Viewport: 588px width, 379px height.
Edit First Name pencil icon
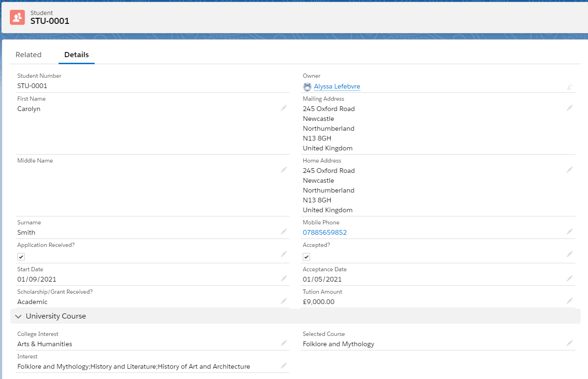[x=284, y=108]
